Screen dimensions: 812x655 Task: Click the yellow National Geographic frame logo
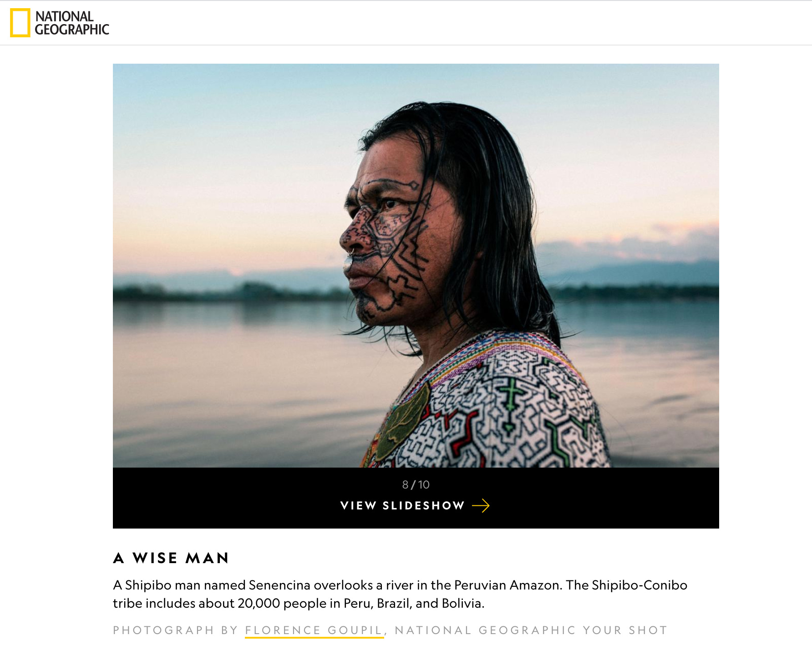(x=20, y=23)
